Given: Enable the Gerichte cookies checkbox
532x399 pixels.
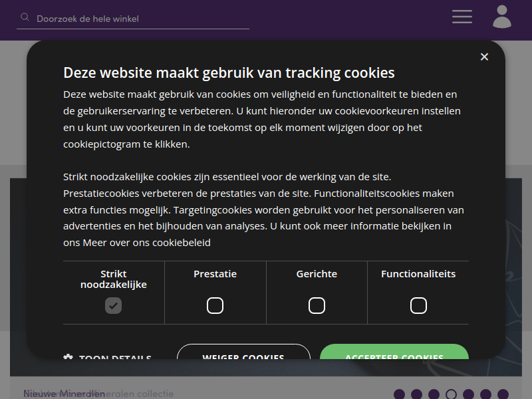Looking at the screenshot, I should tap(317, 305).
